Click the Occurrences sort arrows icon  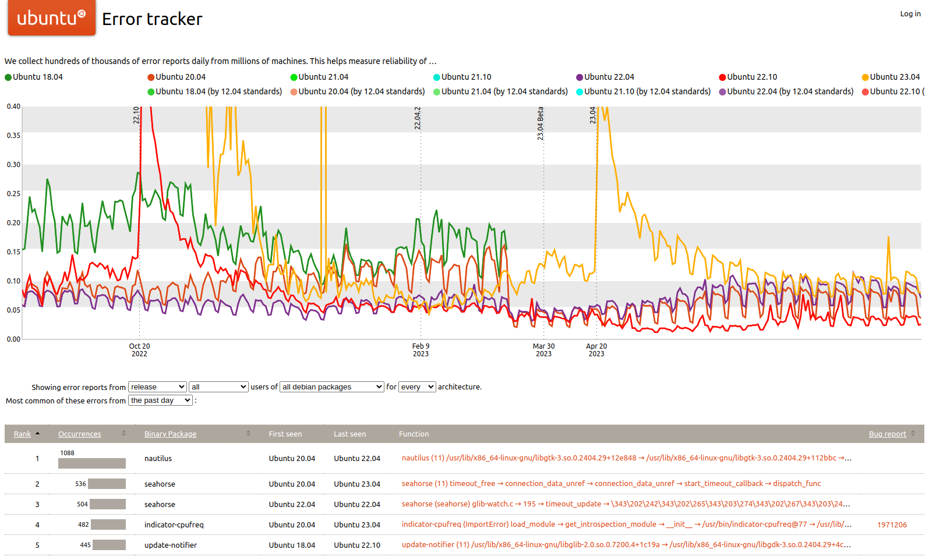(x=123, y=434)
